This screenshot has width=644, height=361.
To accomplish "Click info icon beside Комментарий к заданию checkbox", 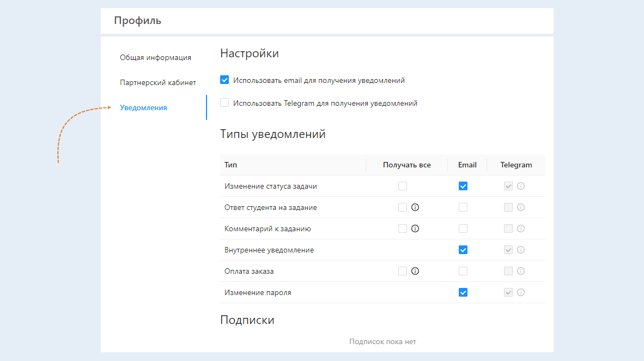I will tap(415, 228).
